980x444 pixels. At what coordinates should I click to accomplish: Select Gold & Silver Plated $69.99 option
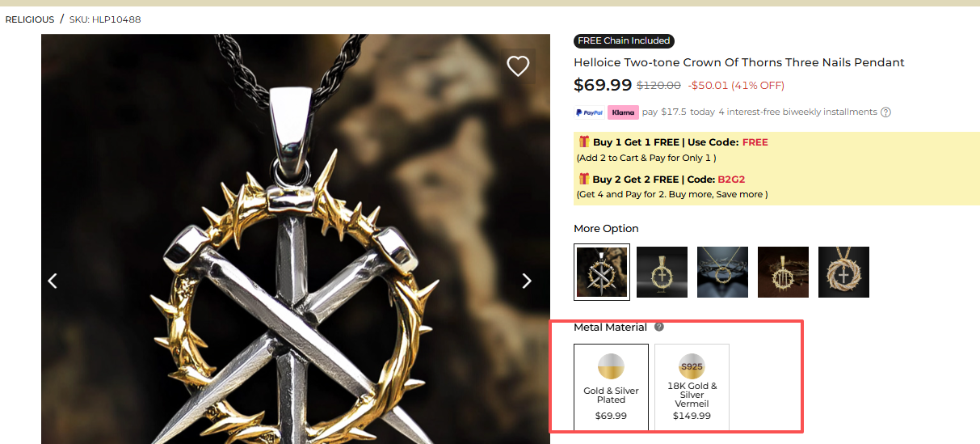point(611,387)
